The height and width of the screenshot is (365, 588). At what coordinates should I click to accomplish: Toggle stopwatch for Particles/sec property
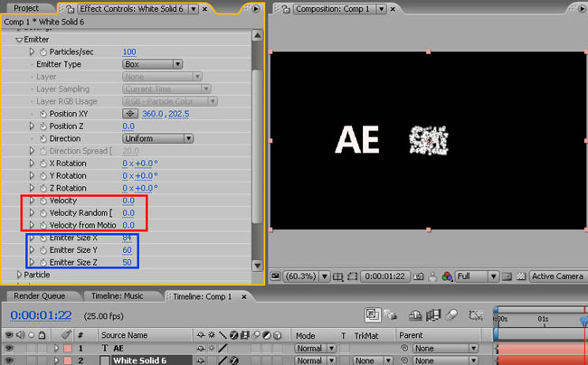(x=42, y=52)
